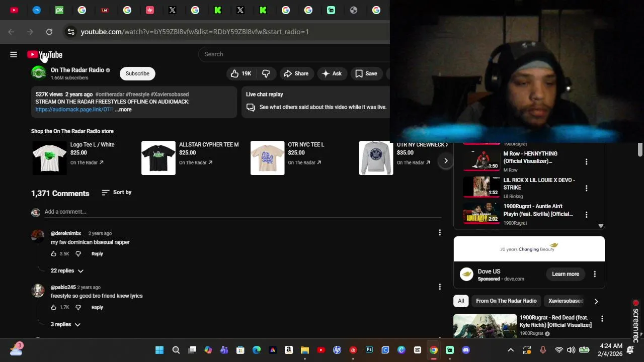Open Sort by comments dropdown
Screen dimensions: 644x362
pos(116,192)
